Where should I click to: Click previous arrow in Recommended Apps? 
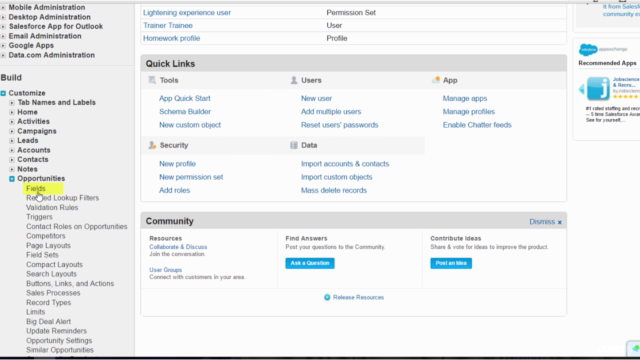(x=582, y=89)
